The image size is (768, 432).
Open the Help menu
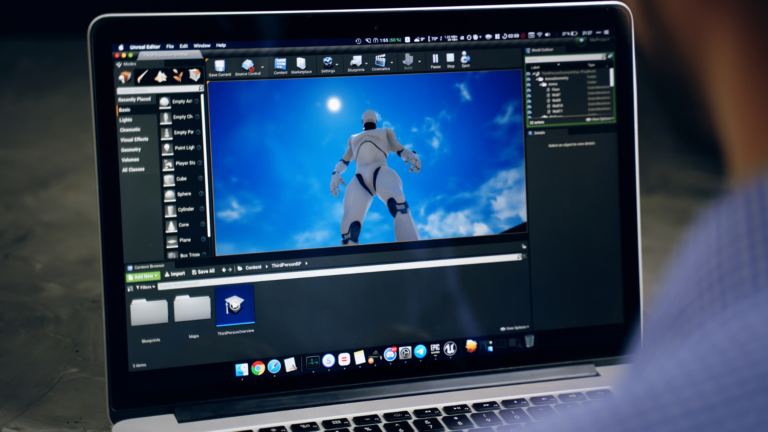tap(221, 45)
